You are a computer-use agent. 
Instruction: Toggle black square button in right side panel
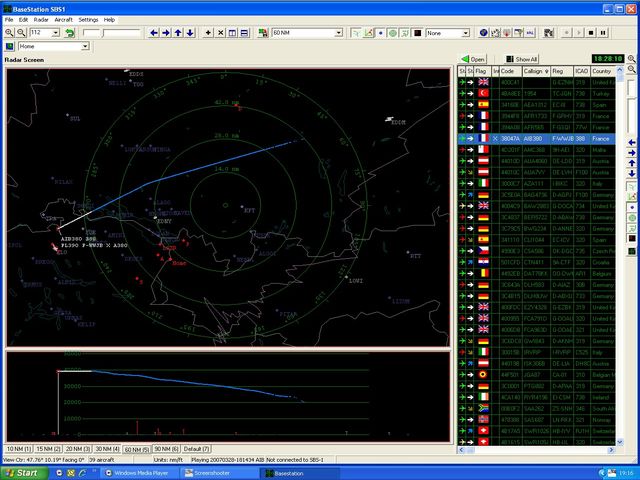click(x=632, y=238)
